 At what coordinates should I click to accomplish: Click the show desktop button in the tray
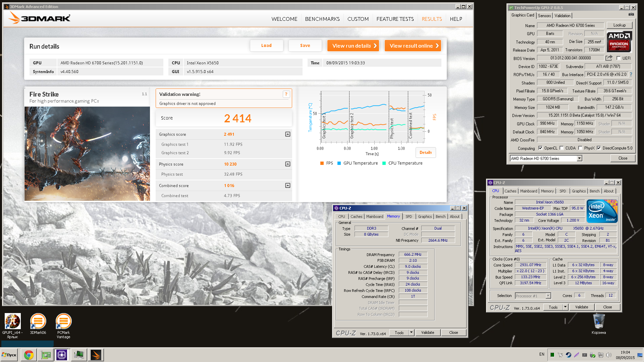[640, 355]
